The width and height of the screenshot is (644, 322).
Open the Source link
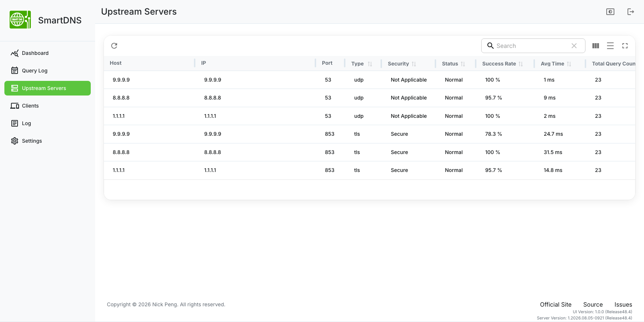tap(593, 304)
